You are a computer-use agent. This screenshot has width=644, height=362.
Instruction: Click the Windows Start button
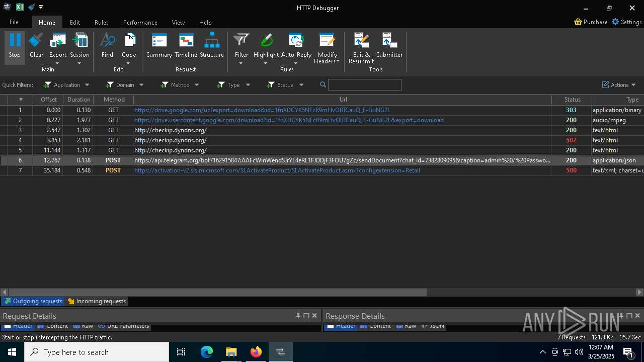(x=12, y=352)
